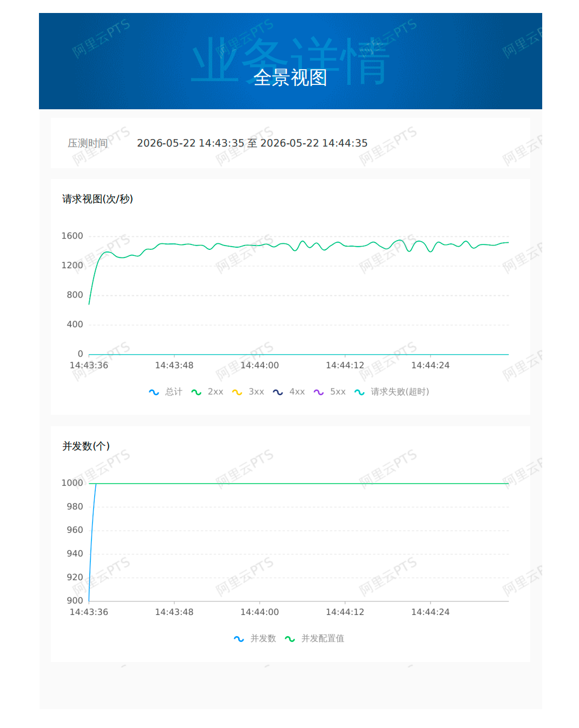Click the 并发数(个) chart title
This screenshot has height=728, width=579.
tap(86, 446)
